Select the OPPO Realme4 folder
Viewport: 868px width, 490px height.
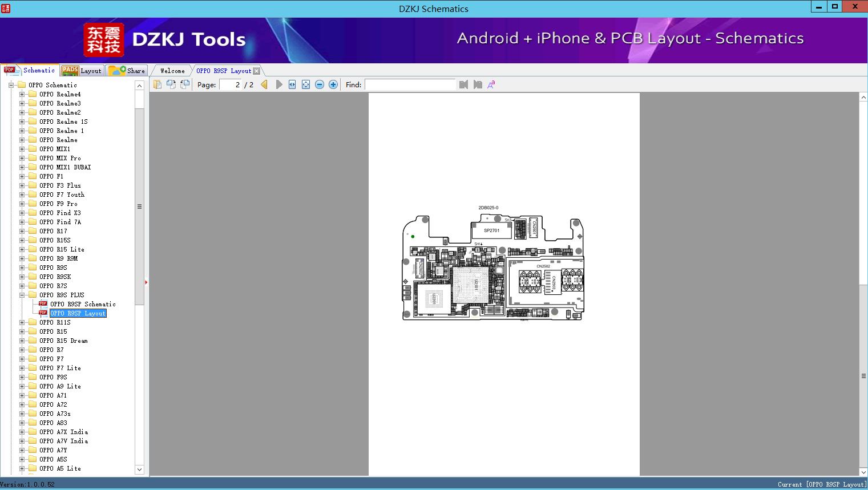[x=60, y=94]
